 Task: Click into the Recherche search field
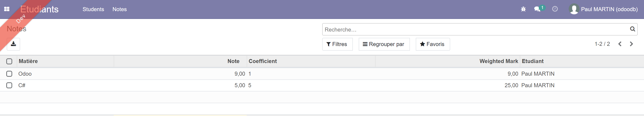(x=475, y=30)
